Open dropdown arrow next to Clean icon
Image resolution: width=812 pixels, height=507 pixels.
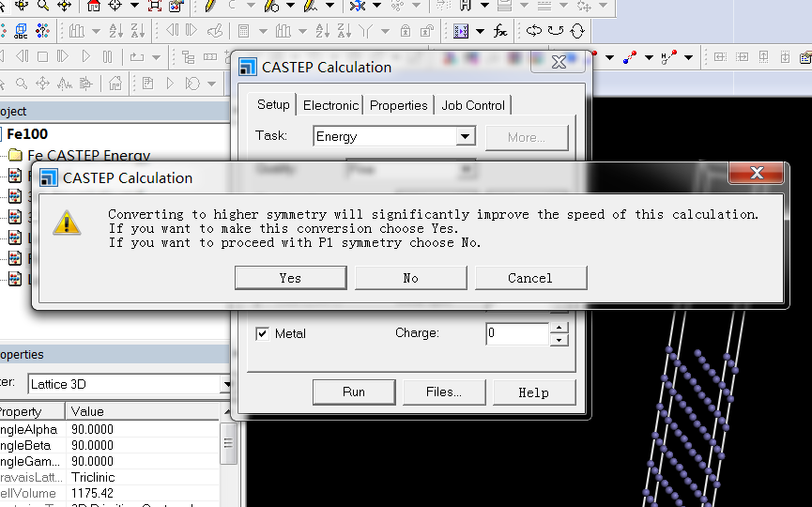click(377, 6)
